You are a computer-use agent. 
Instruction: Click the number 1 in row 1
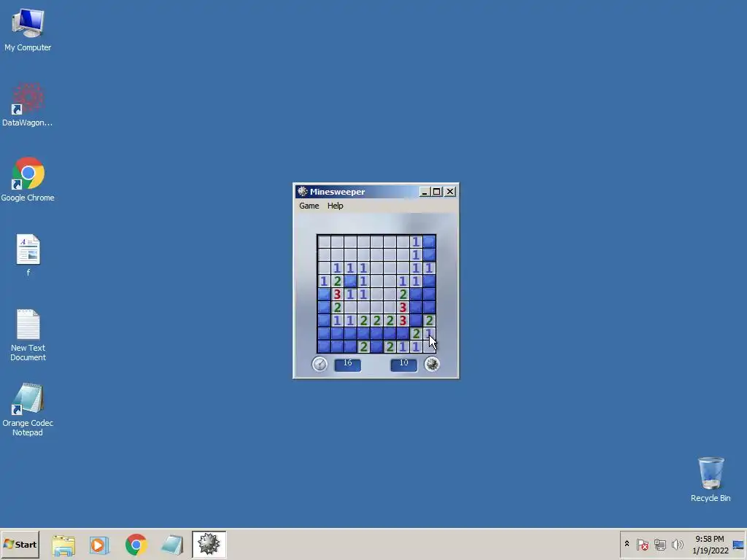point(417,241)
